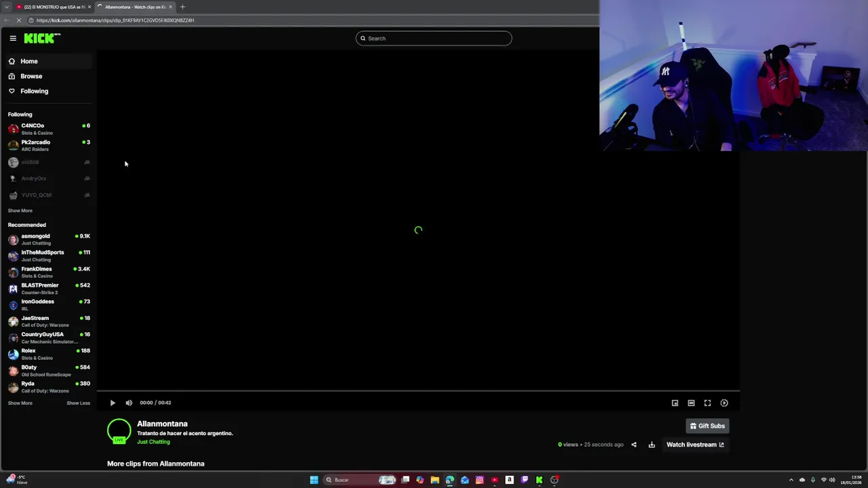
Task: Open the Just Chatting category link
Action: click(153, 442)
